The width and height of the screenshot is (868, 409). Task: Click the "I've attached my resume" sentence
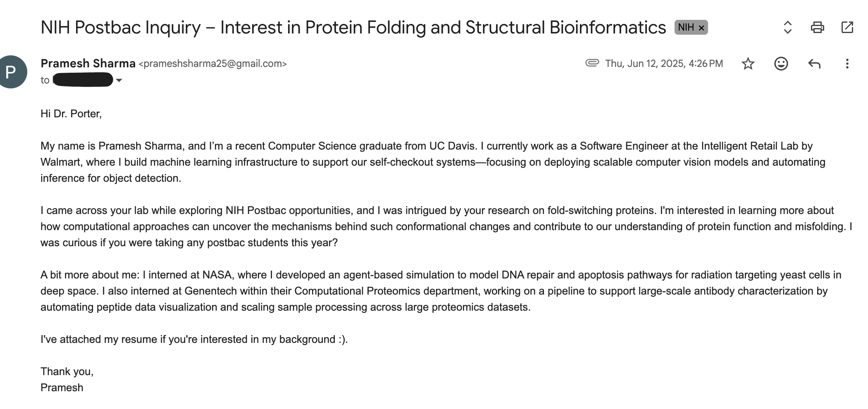click(194, 339)
